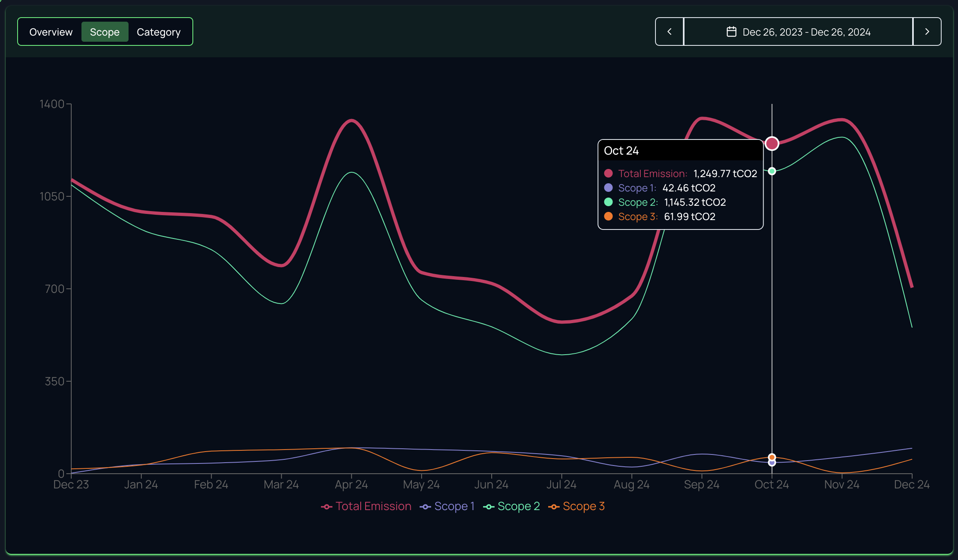Click the 350 y-axis label
The width and height of the screenshot is (958, 560).
coord(55,381)
